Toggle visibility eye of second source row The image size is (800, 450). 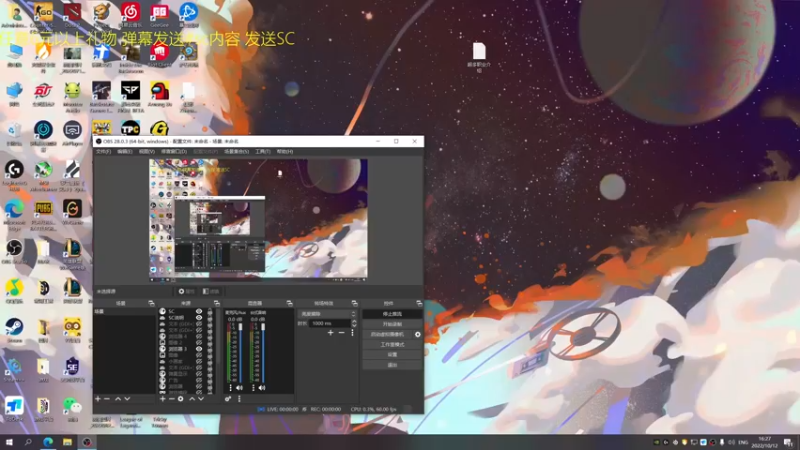point(199,317)
